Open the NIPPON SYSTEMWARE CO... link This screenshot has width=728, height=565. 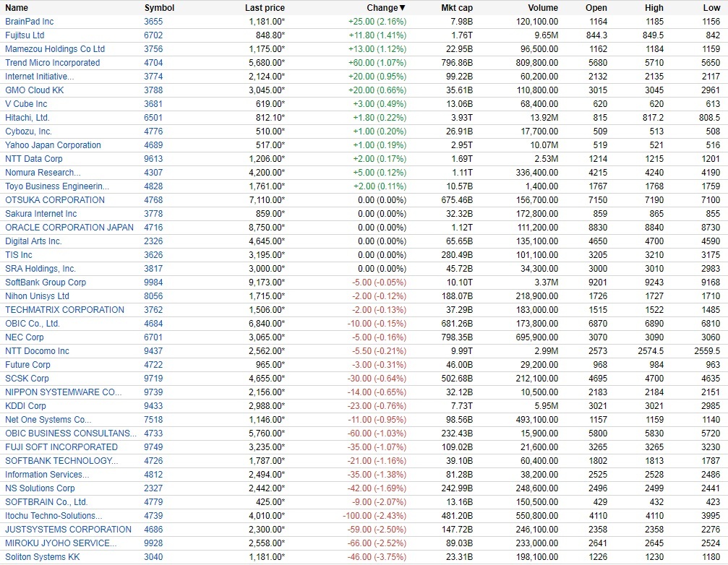63,392
